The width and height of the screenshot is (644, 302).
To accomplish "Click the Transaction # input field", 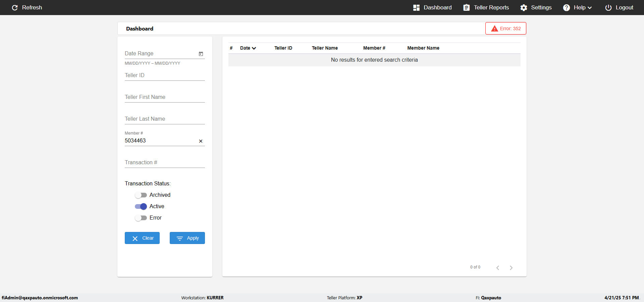I will pos(165,163).
